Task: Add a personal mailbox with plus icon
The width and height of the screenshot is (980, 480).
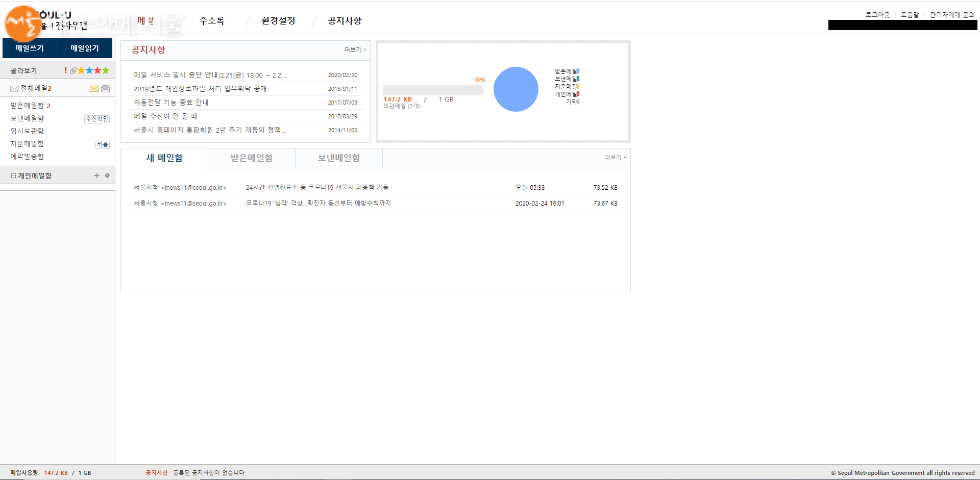Action: click(x=97, y=175)
